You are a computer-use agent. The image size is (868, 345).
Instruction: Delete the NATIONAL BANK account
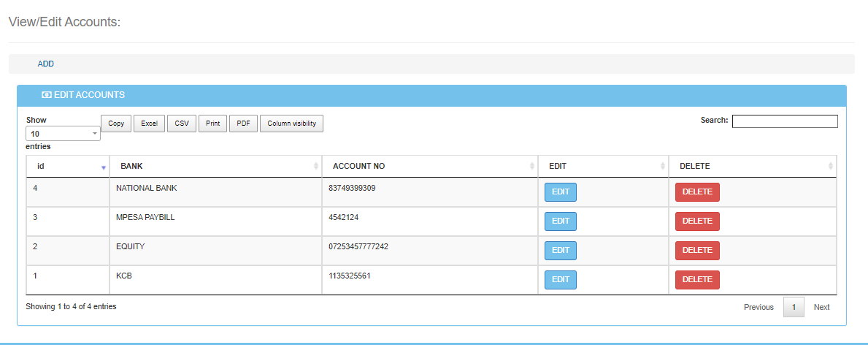696,192
